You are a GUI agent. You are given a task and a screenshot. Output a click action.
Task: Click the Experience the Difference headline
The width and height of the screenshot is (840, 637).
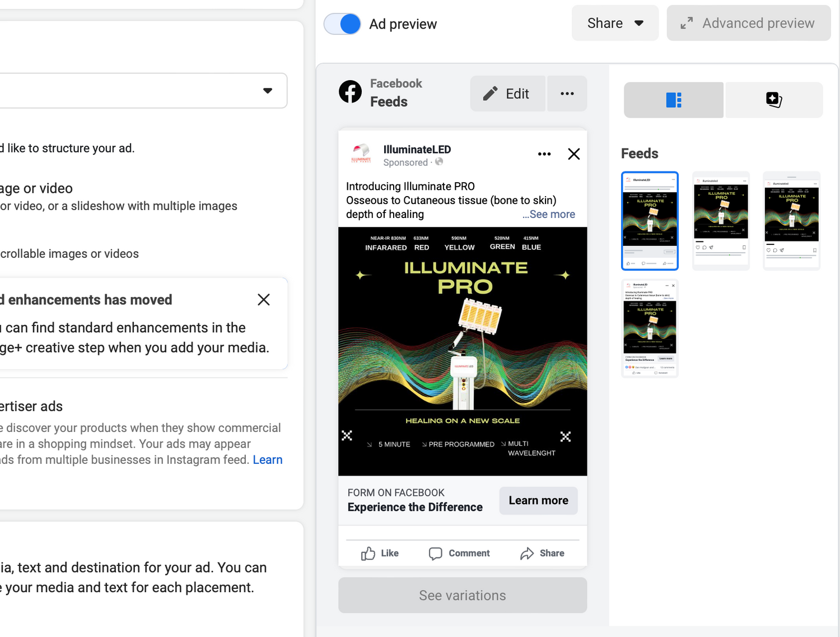(x=415, y=507)
